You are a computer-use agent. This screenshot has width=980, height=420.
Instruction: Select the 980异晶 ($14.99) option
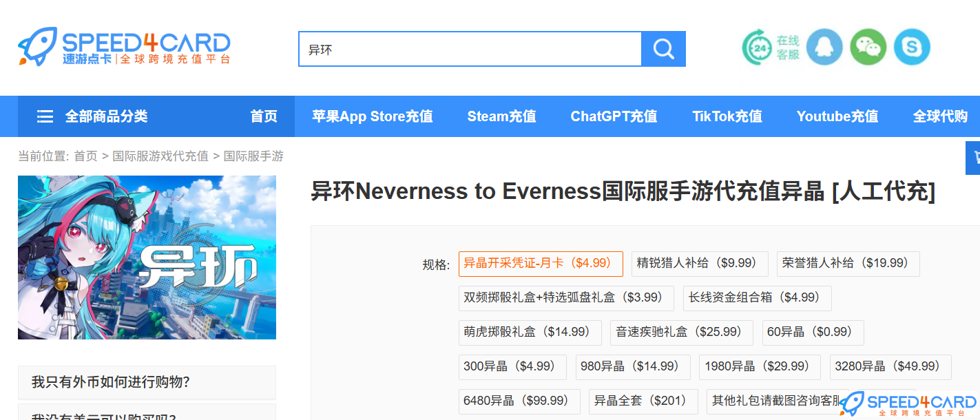pyautogui.click(x=632, y=367)
